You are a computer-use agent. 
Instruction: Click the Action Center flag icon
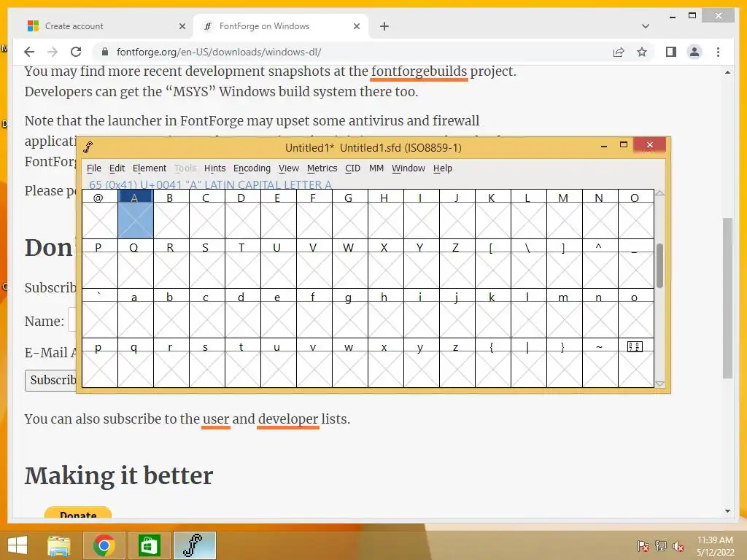[643, 546]
